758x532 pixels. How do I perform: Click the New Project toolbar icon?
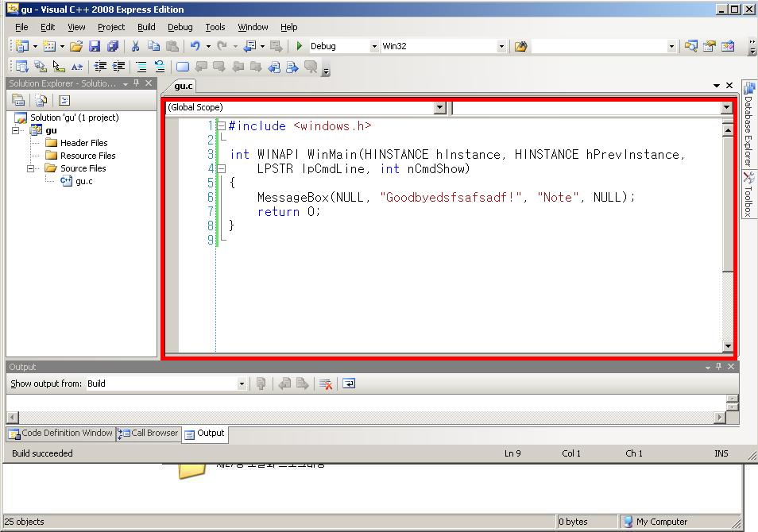click(21, 46)
